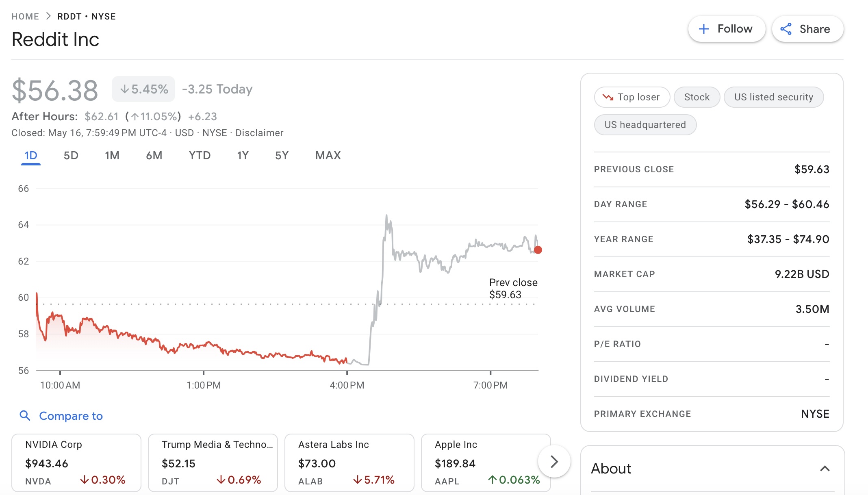
Task: Click the plus icon on Follow button
Action: 704,29
